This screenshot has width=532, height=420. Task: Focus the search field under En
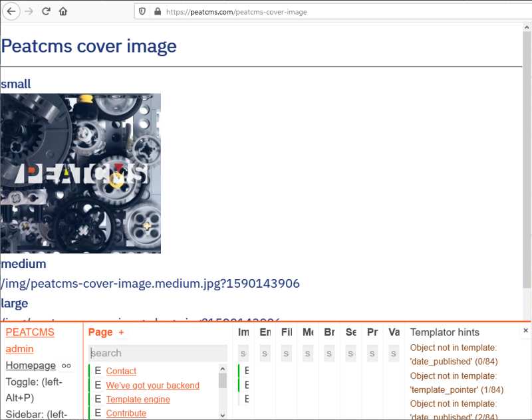tap(265, 354)
